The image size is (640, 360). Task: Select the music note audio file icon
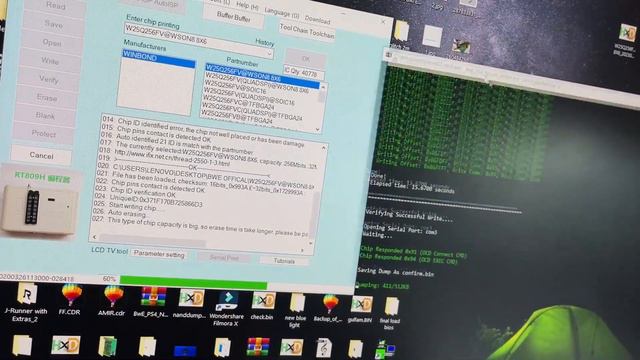(324, 347)
